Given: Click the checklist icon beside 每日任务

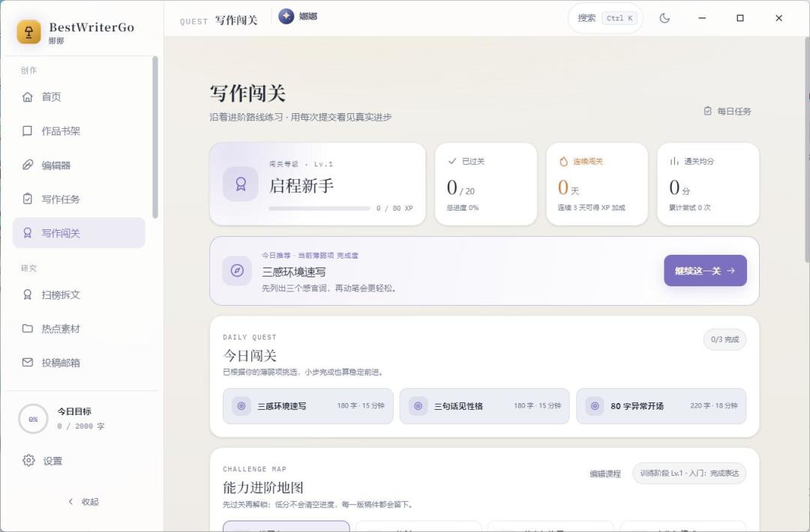Looking at the screenshot, I should pyautogui.click(x=708, y=111).
